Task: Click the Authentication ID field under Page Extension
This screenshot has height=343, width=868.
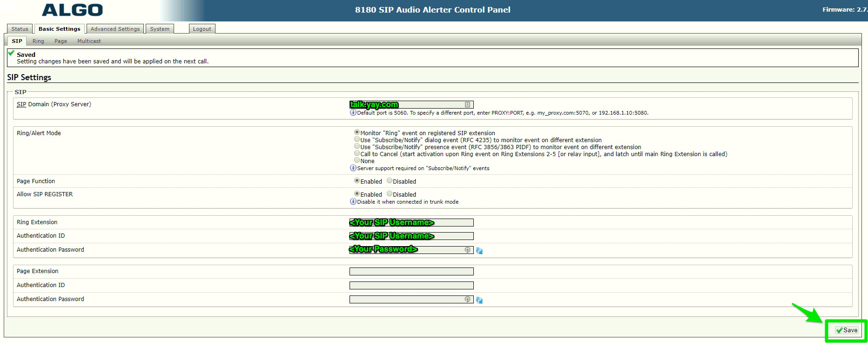Action: tap(411, 285)
